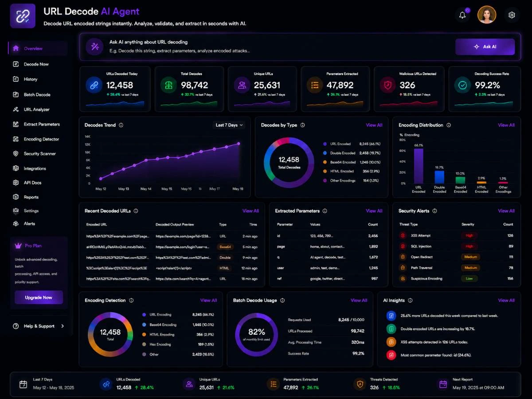The width and height of the screenshot is (532, 399).
Task: Click the magic wand Ask AI icon
Action: click(94, 46)
